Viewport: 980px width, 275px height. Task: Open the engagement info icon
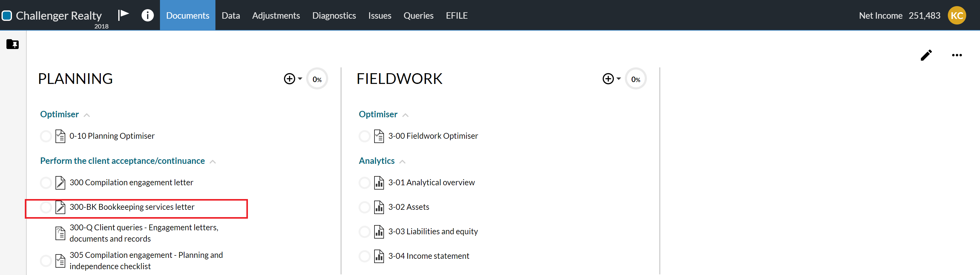coord(148,15)
